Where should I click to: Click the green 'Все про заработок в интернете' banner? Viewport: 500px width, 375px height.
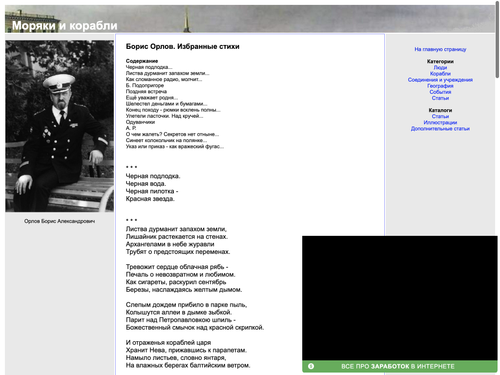point(400,366)
